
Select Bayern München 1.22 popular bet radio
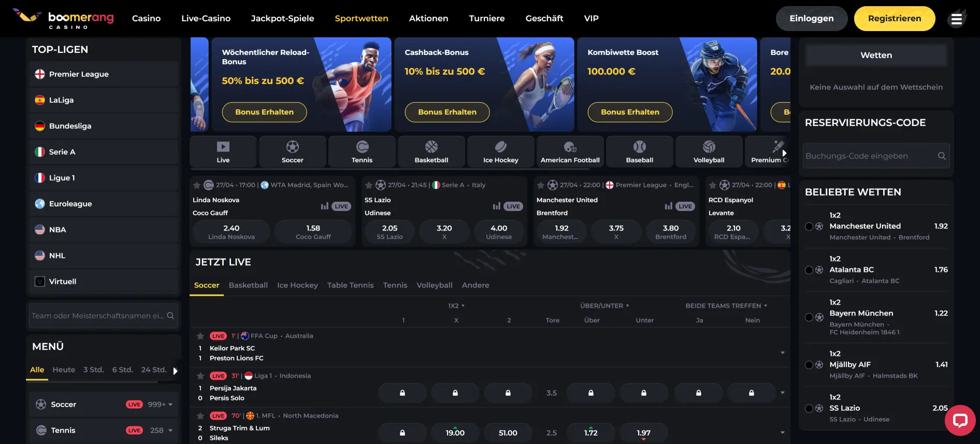tap(809, 317)
